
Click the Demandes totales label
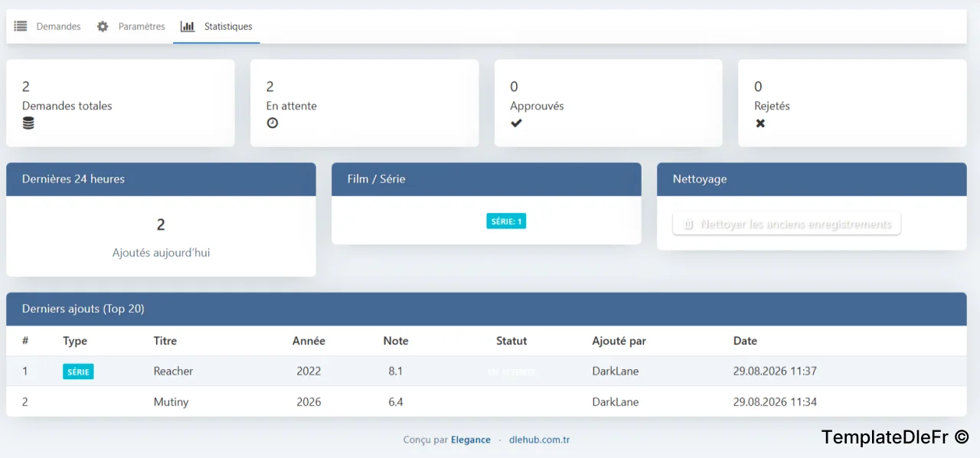(x=67, y=106)
